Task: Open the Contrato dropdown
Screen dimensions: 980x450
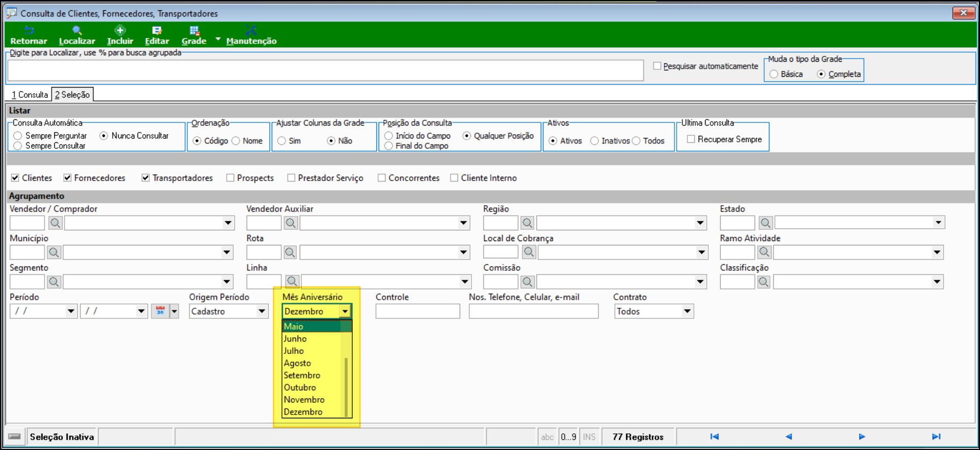Action: tap(687, 311)
